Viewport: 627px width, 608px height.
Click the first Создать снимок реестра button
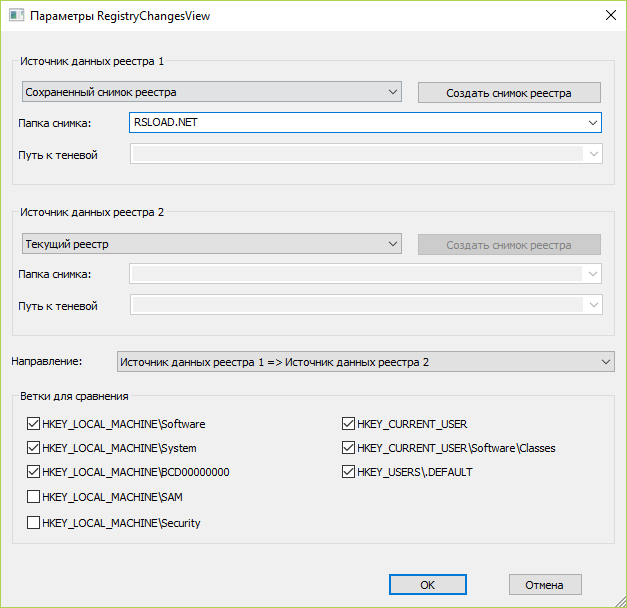coord(509,93)
